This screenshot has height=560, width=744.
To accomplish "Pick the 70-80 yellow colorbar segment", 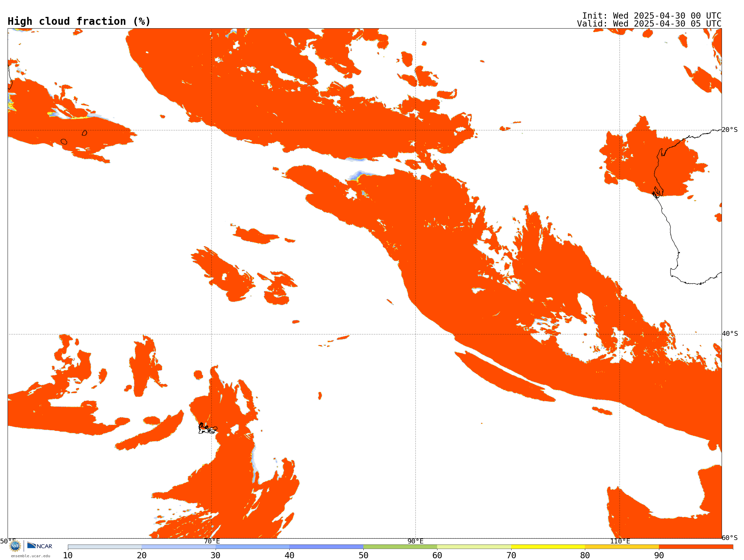I will click(548, 547).
